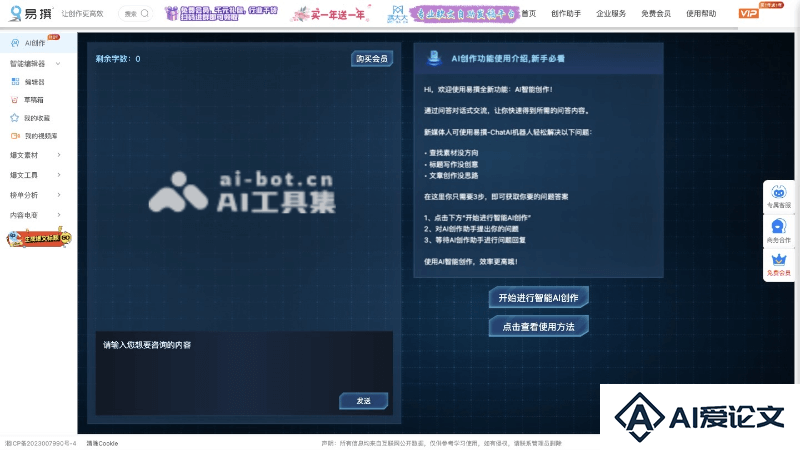Click the 购买会员 button
The width and height of the screenshot is (800, 450).
coord(372,59)
